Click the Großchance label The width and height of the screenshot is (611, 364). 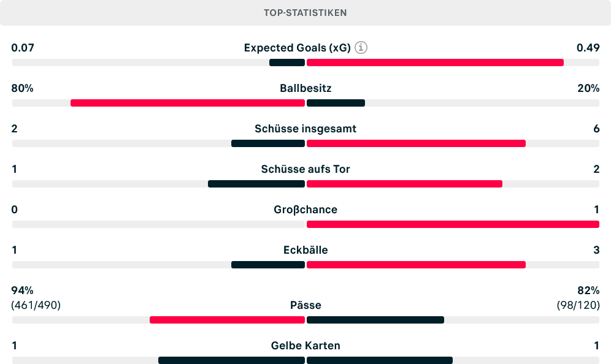tap(305, 210)
